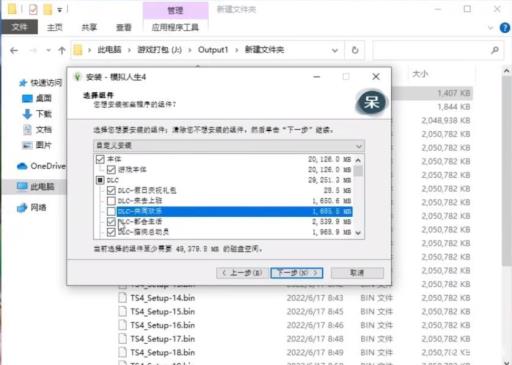Click the Properties checkmark icon in quick access toolbar

point(33,9)
